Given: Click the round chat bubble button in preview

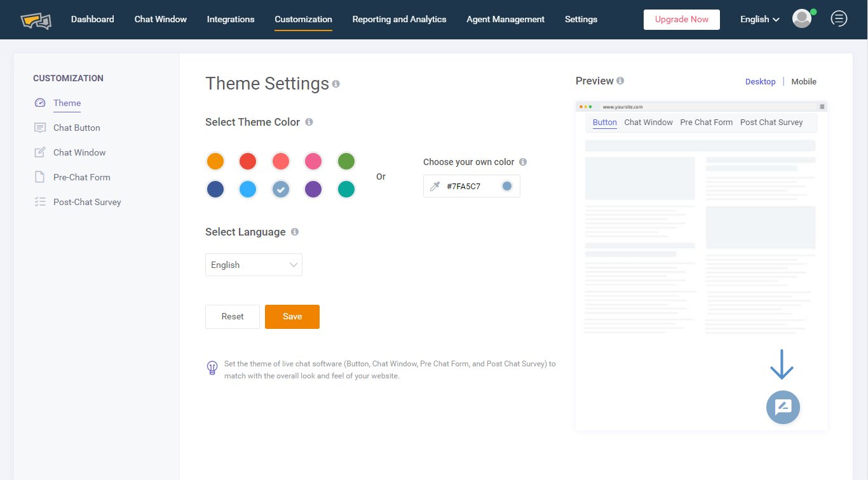Looking at the screenshot, I should pyautogui.click(x=783, y=407).
